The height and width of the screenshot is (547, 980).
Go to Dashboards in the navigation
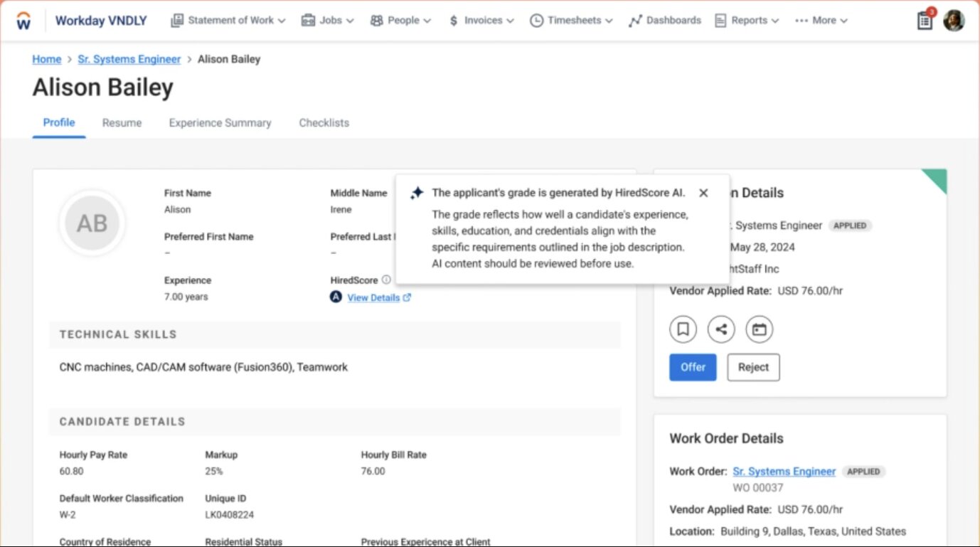click(x=665, y=21)
